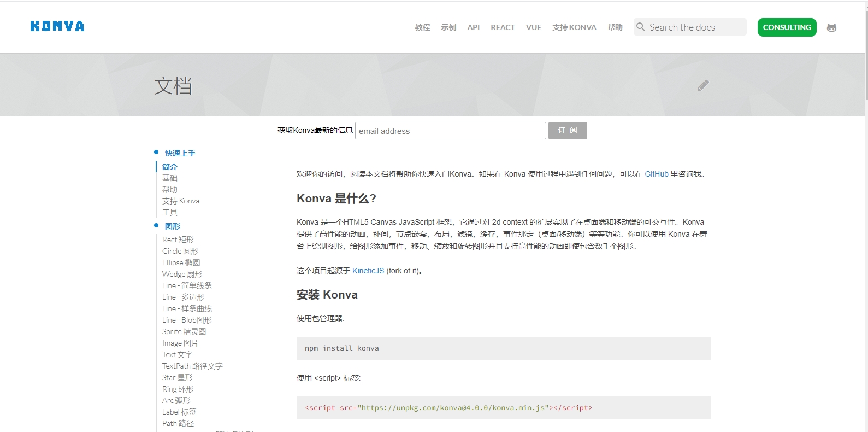Open Line - 多边形 docs
This screenshot has width=868, height=432.
(184, 297)
